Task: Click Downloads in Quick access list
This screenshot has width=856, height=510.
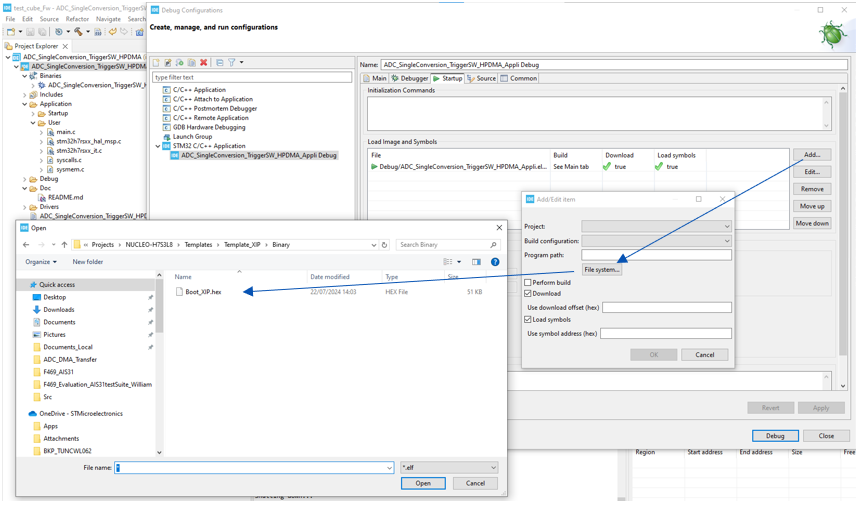Action: [x=58, y=310]
